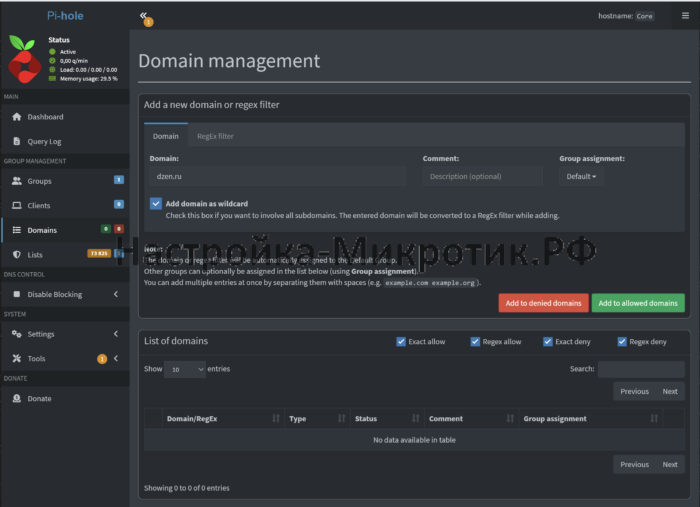Toggle the Exact allow filter checkbox
Image resolution: width=700 pixels, height=507 pixels.
(401, 342)
